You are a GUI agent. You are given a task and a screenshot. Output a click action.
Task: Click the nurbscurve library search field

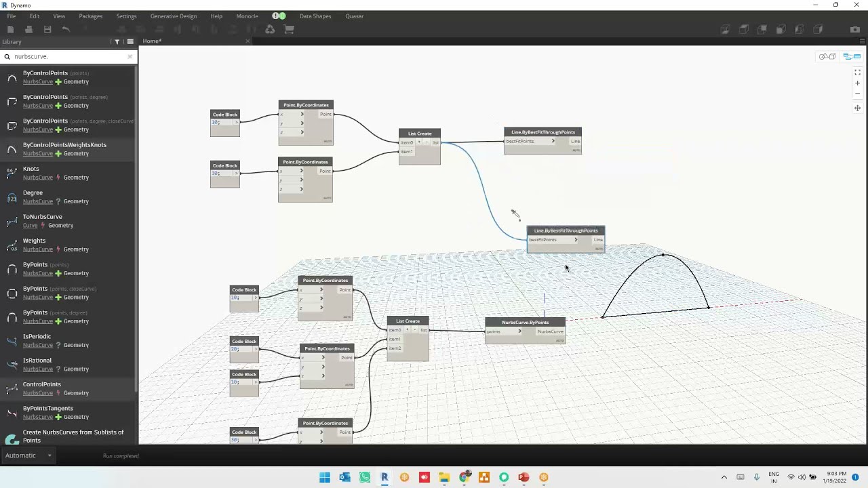click(68, 56)
